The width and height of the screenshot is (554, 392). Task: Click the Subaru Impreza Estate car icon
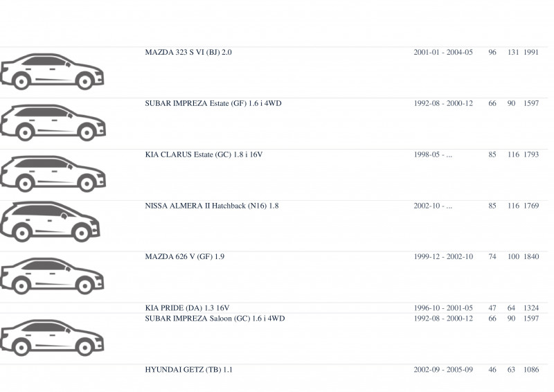tap(53, 123)
